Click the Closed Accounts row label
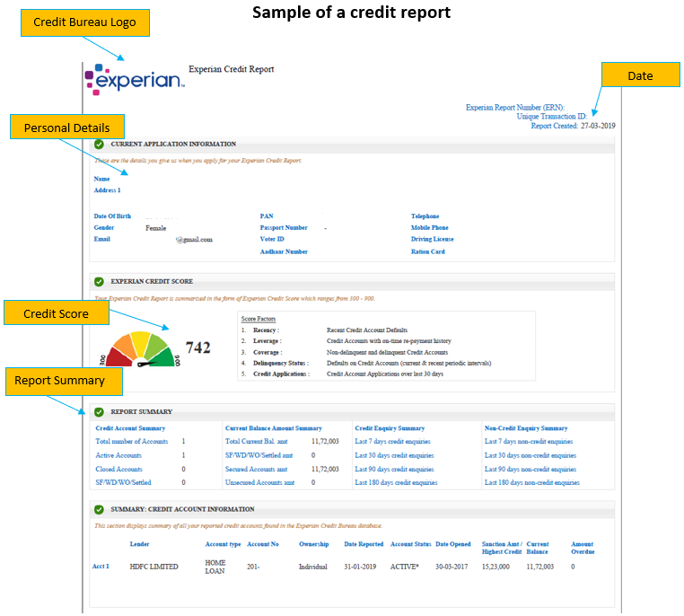The height and width of the screenshot is (616, 684). pyautogui.click(x=118, y=469)
